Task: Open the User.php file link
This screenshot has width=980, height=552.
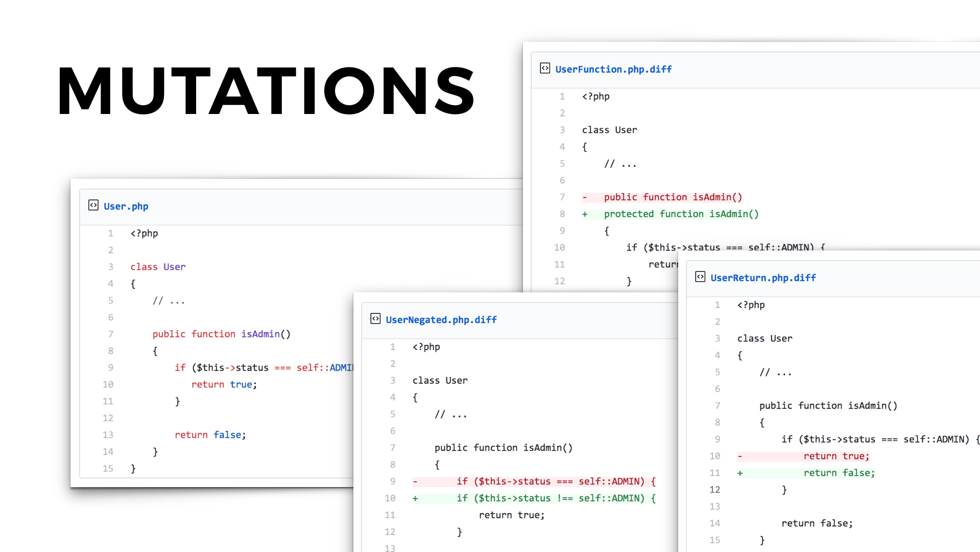Action: pos(126,206)
